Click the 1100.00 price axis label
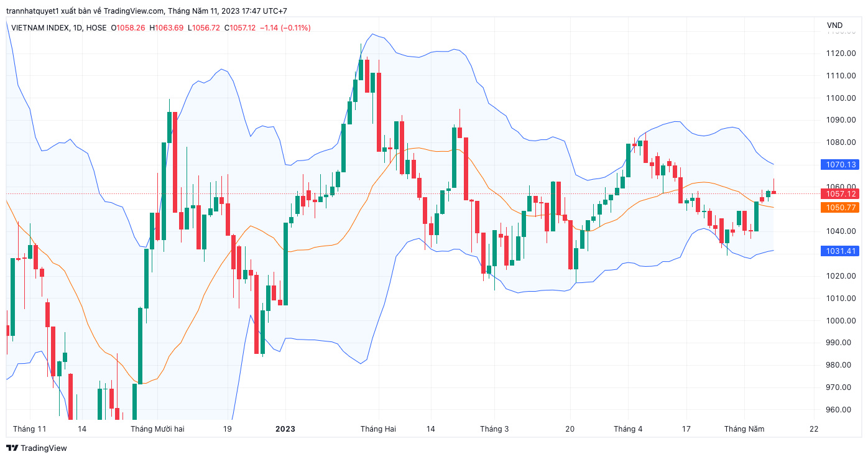This screenshot has height=459, width=868. point(841,98)
